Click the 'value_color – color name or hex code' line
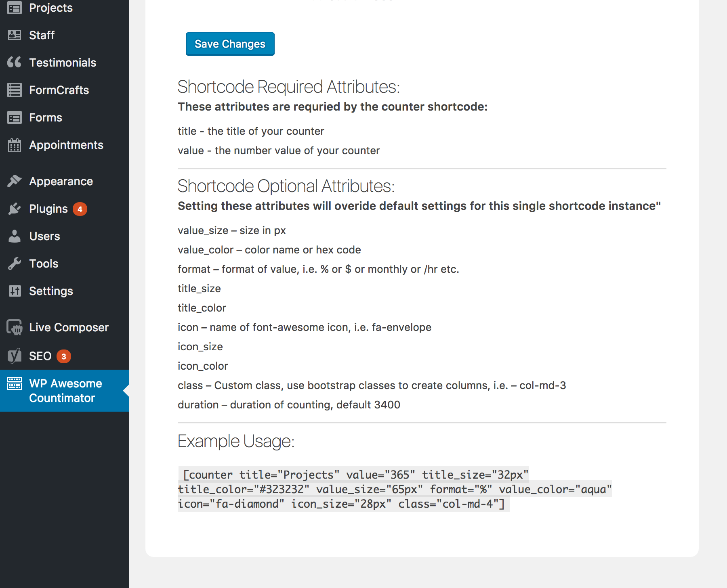727x588 pixels. tap(269, 250)
